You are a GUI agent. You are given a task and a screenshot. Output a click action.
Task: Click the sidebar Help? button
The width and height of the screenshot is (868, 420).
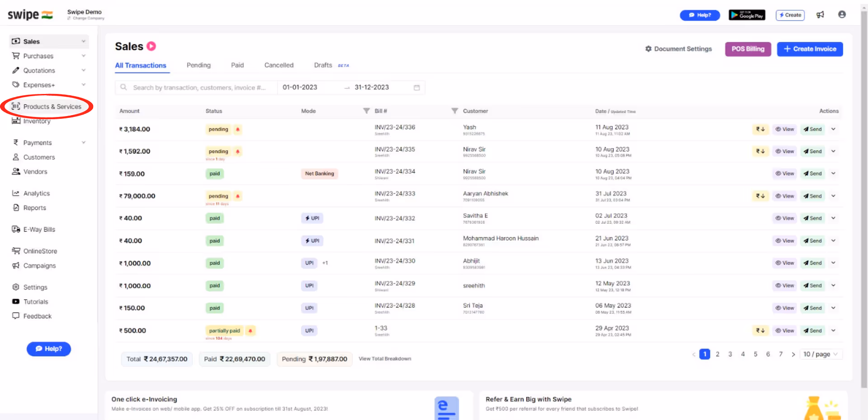click(49, 349)
